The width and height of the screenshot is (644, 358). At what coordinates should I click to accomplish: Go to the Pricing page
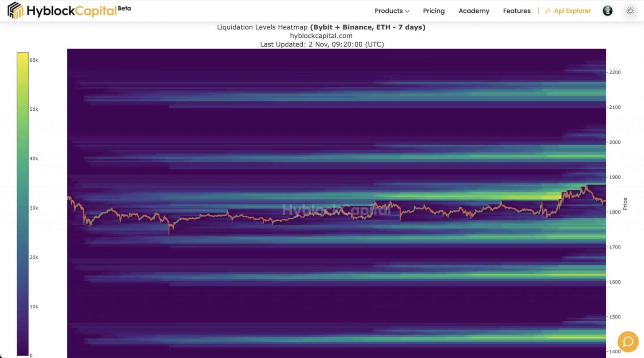click(x=434, y=11)
